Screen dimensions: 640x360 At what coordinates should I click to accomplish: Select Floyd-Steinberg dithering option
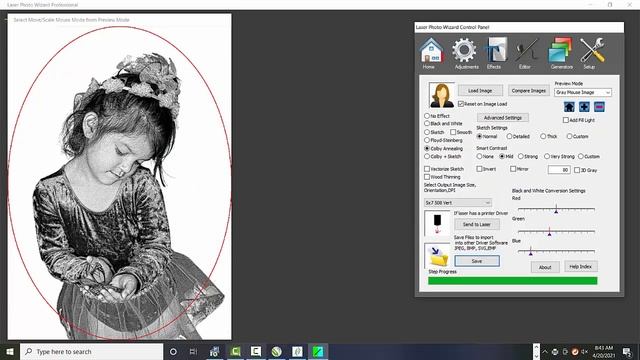[427, 140]
